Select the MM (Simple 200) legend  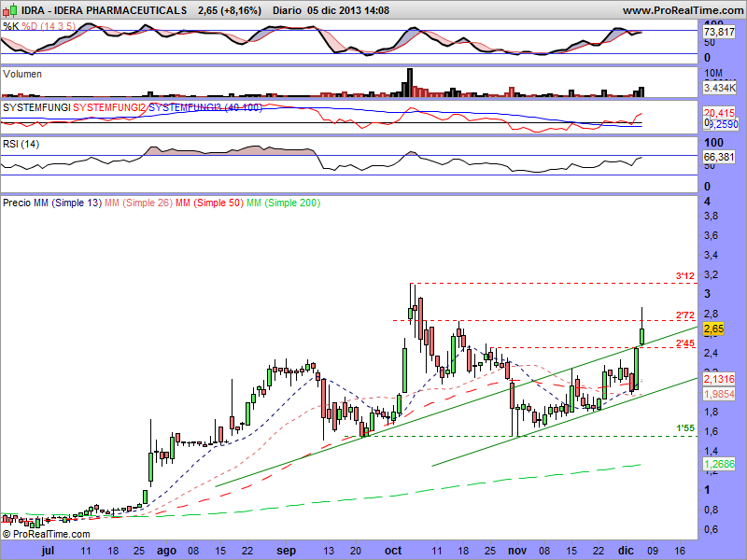(283, 203)
